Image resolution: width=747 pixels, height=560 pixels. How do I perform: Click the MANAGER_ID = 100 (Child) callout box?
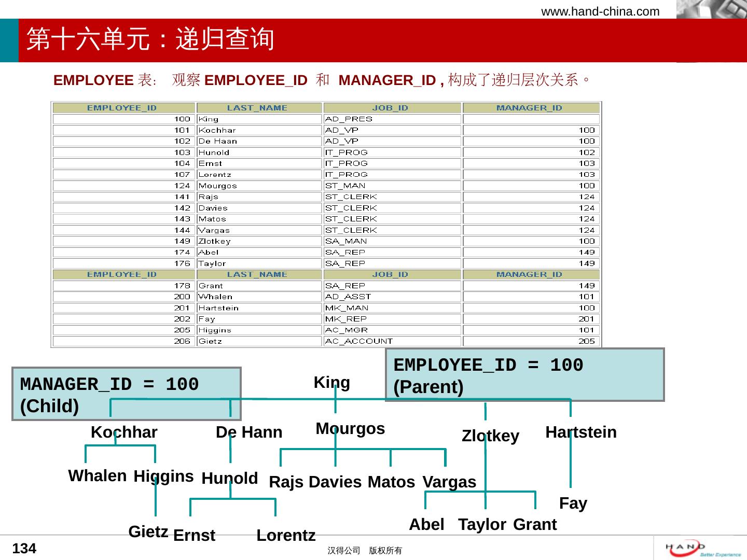pos(126,394)
